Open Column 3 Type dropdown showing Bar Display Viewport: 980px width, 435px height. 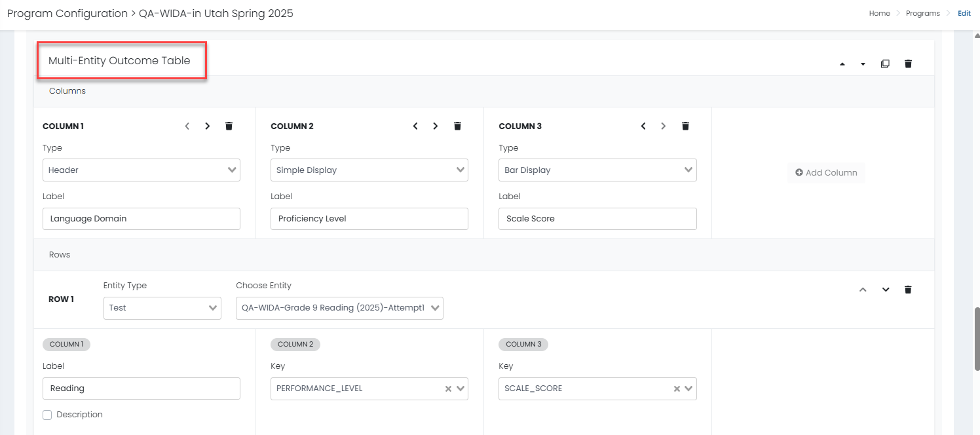click(597, 170)
